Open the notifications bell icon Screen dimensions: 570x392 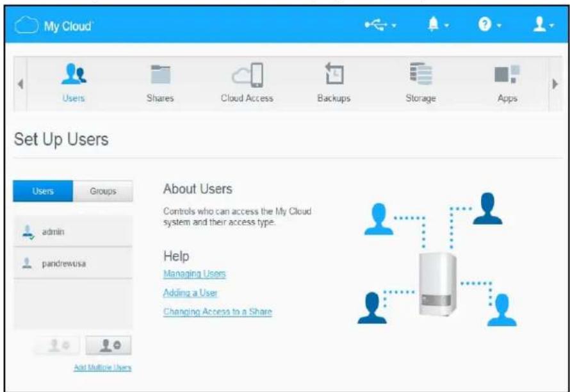(433, 25)
